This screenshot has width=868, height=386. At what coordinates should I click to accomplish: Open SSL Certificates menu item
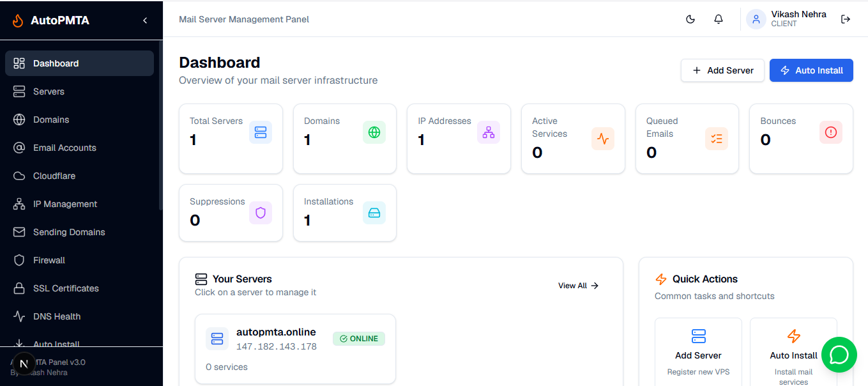click(79, 288)
